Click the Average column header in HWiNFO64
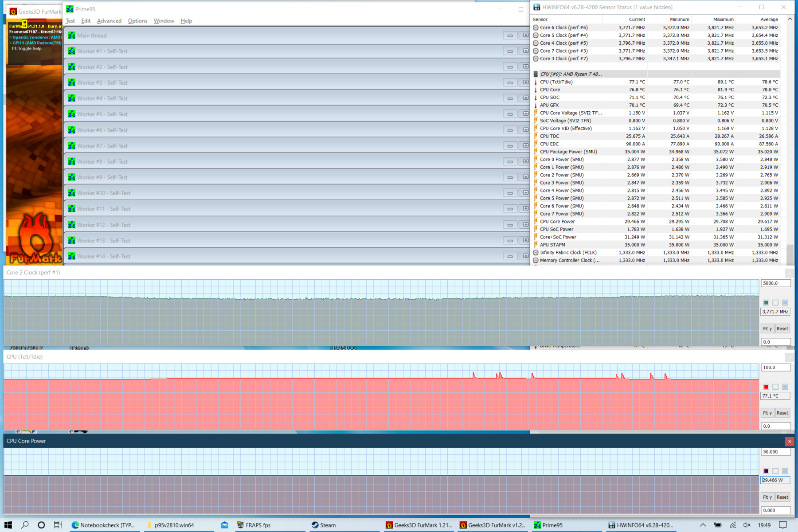Screen dimensions: 798x532 coord(758,20)
